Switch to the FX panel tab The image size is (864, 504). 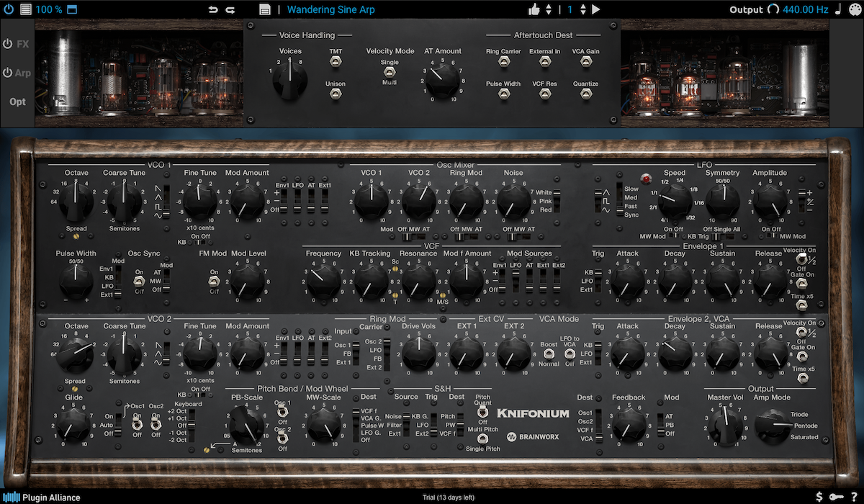(x=17, y=44)
